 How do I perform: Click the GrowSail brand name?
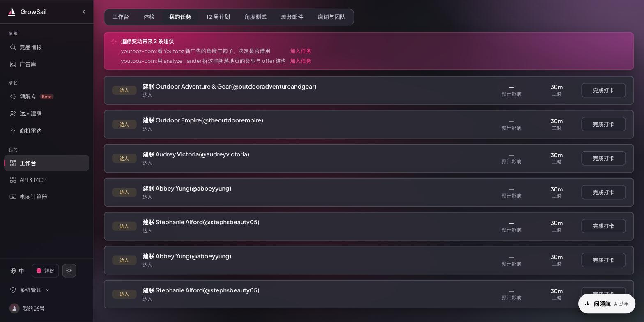33,12
